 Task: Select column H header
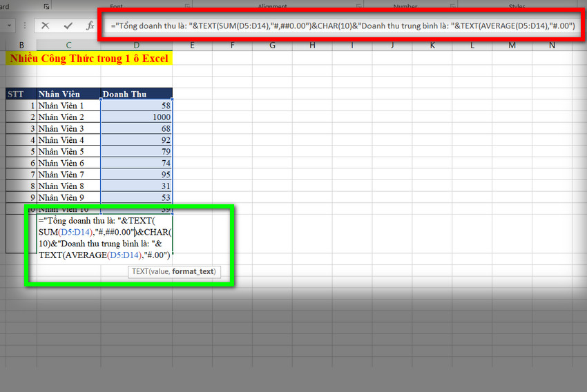pos(312,46)
